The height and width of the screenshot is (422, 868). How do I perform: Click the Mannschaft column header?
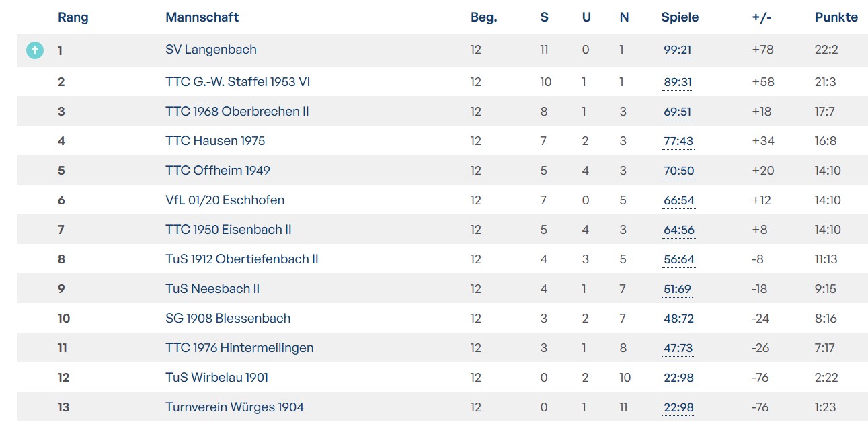202,17
